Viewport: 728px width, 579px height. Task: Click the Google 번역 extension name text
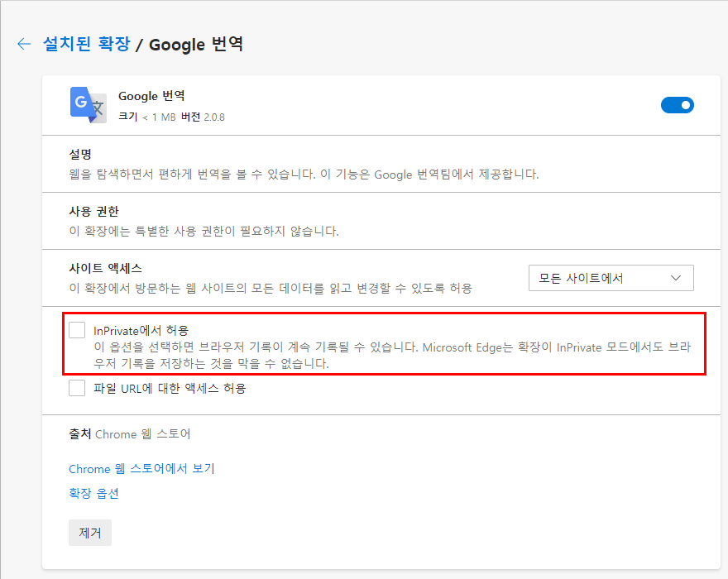pyautogui.click(x=152, y=96)
